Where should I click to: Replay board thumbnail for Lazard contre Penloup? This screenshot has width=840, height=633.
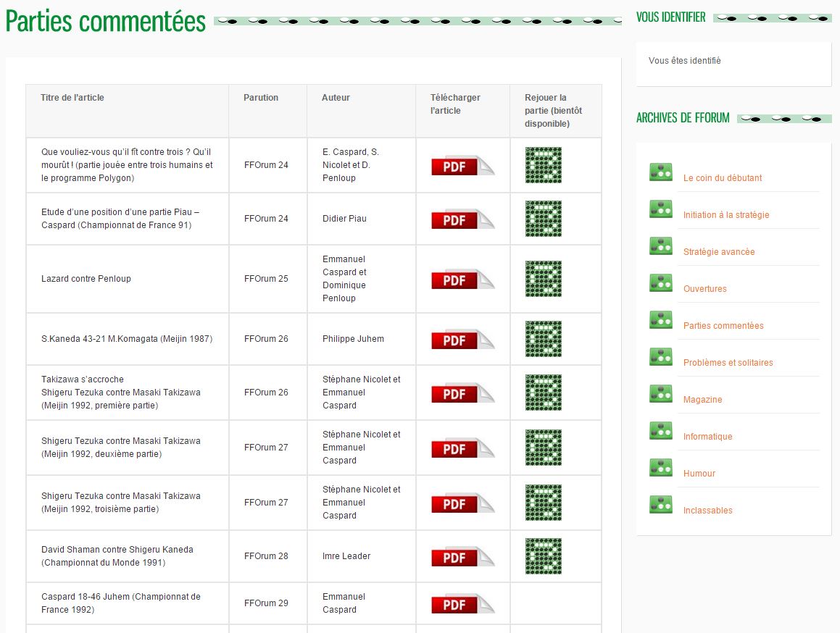point(543,279)
